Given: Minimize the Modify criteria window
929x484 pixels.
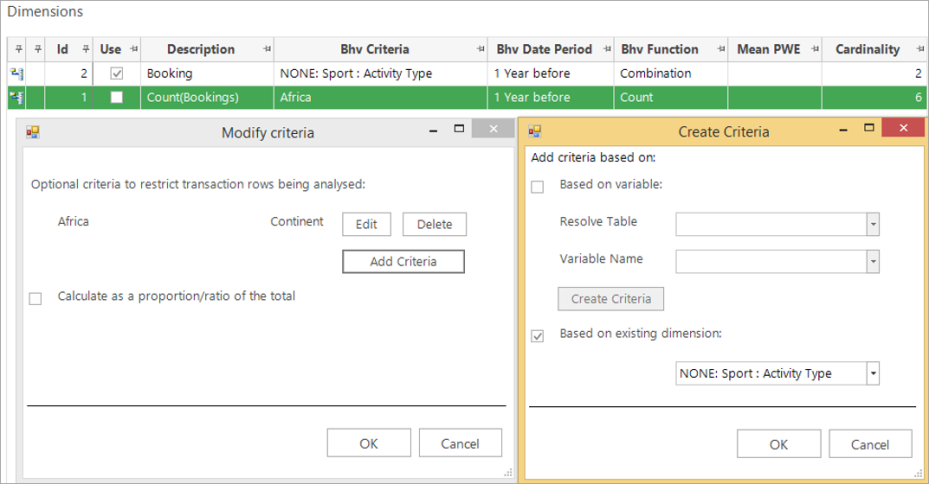Looking at the screenshot, I should click(x=433, y=130).
